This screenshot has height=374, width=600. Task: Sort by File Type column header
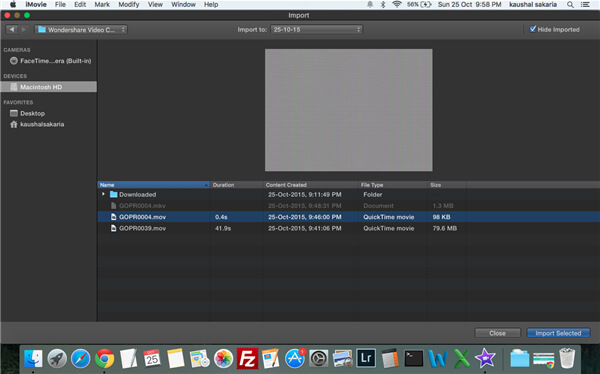coord(393,185)
